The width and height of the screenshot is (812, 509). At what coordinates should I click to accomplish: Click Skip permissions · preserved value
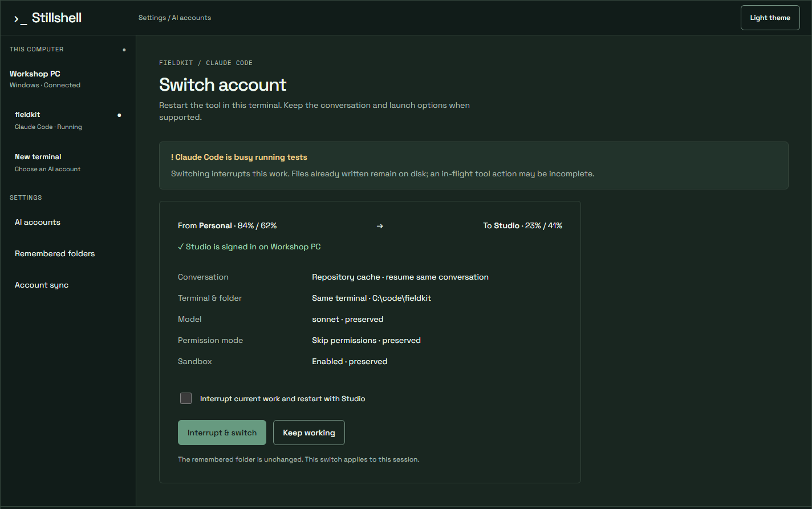(x=366, y=341)
